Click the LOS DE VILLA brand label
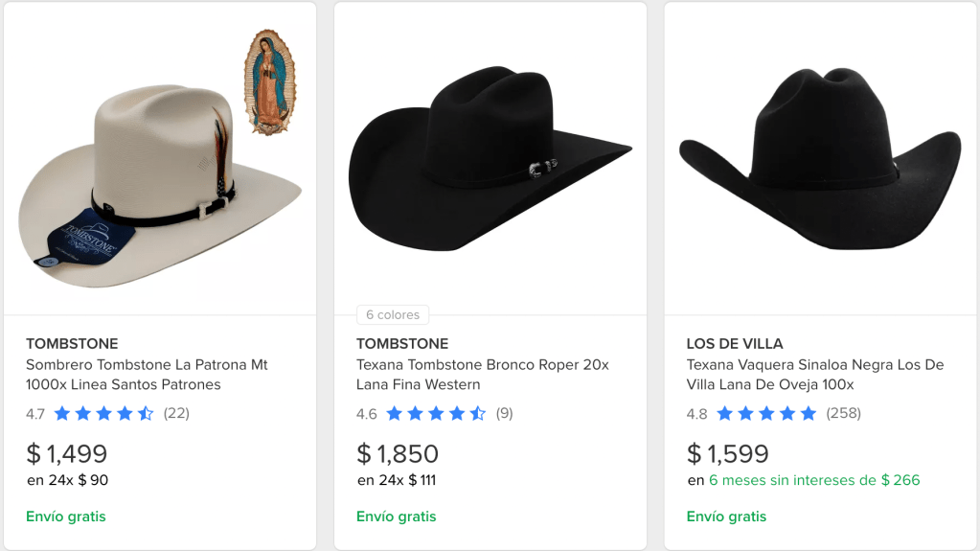Screen dimensions: 980x551 [735, 344]
